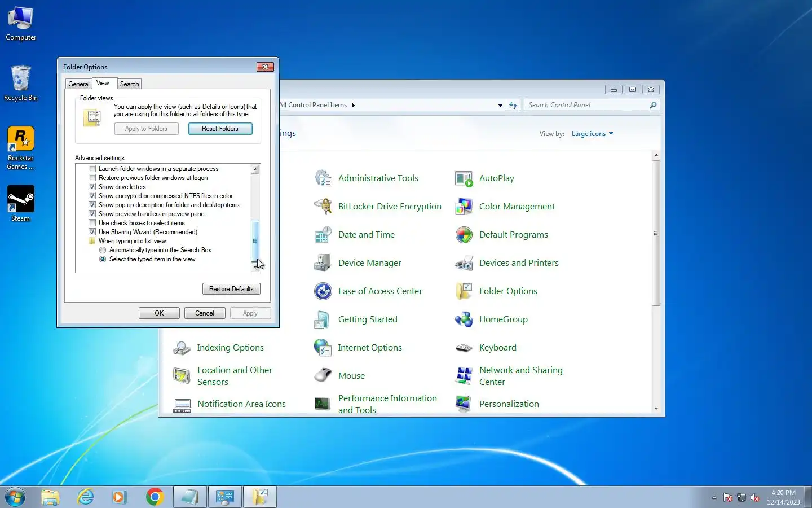Select Automatically type into the Search Box
Screen dimensions: 812x508
[x=103, y=250]
